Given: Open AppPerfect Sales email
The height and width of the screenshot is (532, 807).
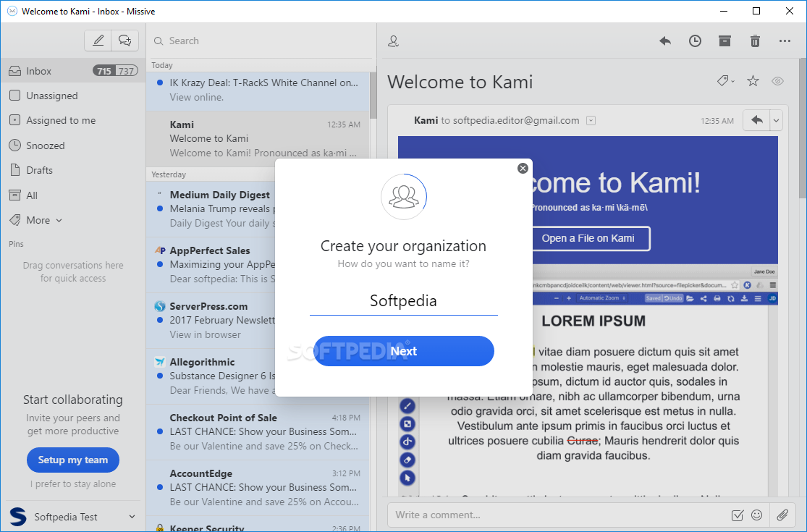Looking at the screenshot, I should [211, 264].
